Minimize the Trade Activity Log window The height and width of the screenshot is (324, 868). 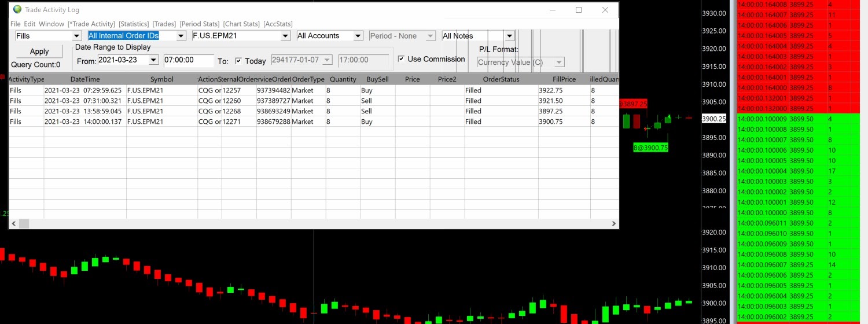[x=553, y=10]
